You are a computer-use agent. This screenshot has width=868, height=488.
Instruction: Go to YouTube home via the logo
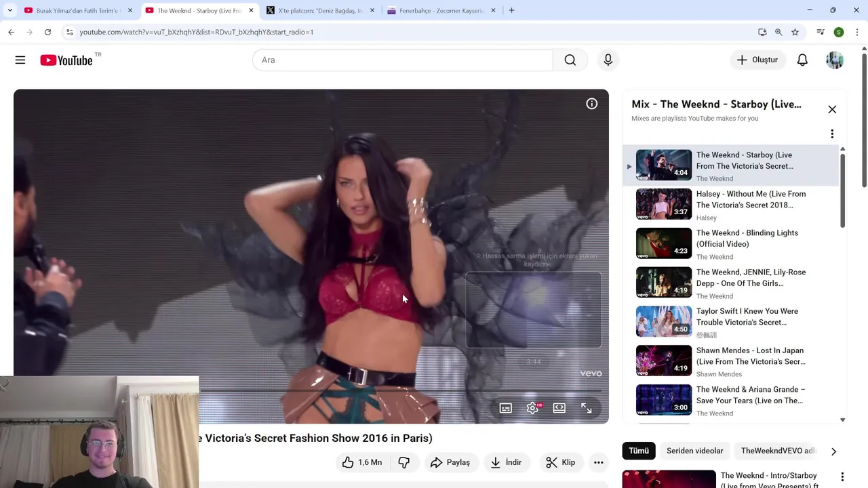pos(66,60)
